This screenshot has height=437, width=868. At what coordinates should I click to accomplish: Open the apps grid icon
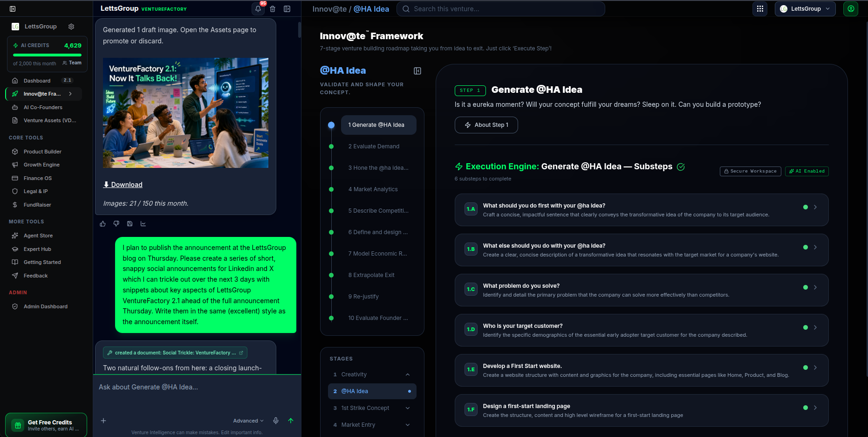[760, 9]
